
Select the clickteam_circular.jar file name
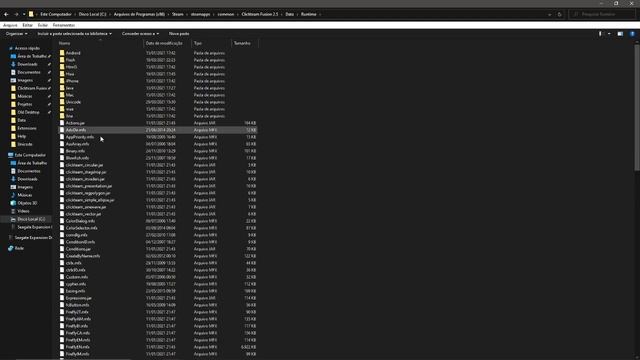coord(84,165)
